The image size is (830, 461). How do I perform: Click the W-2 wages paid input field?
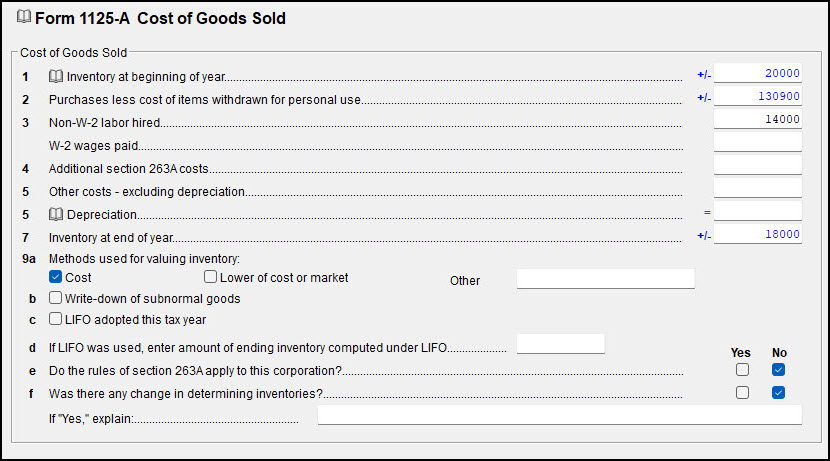pos(757,142)
